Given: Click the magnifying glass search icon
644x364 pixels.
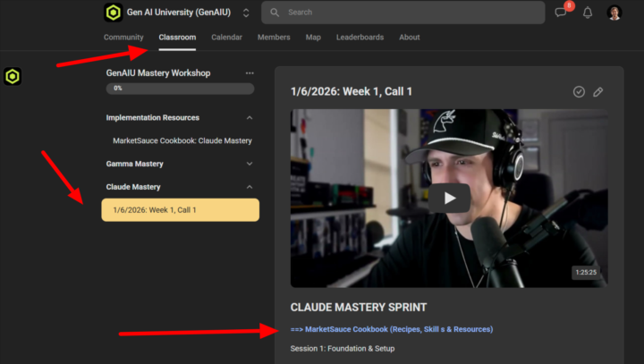Looking at the screenshot, I should [x=275, y=13].
